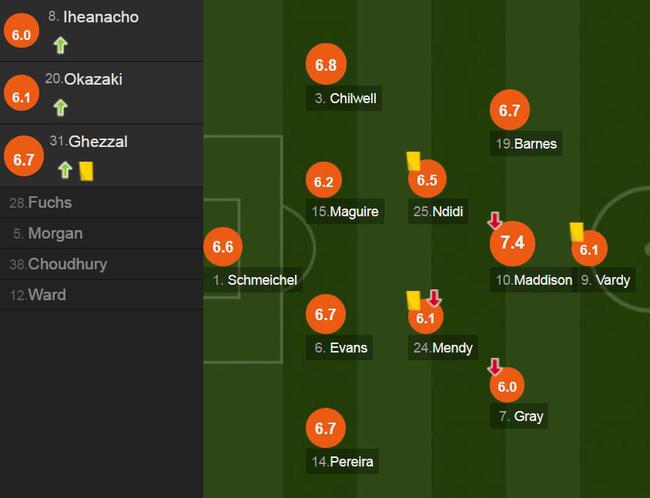650x498 pixels.
Task: Click the 15.Maguire name label
Action: (344, 211)
